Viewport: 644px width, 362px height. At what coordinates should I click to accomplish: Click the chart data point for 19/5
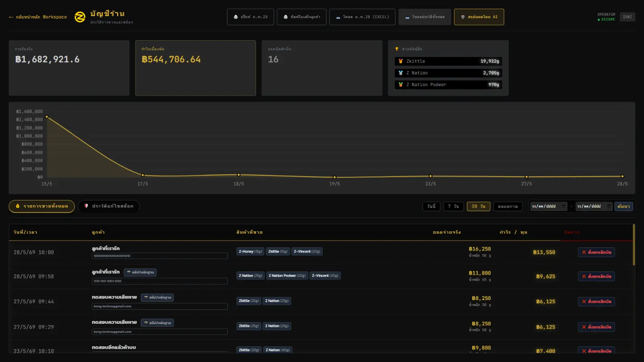pos(334,177)
